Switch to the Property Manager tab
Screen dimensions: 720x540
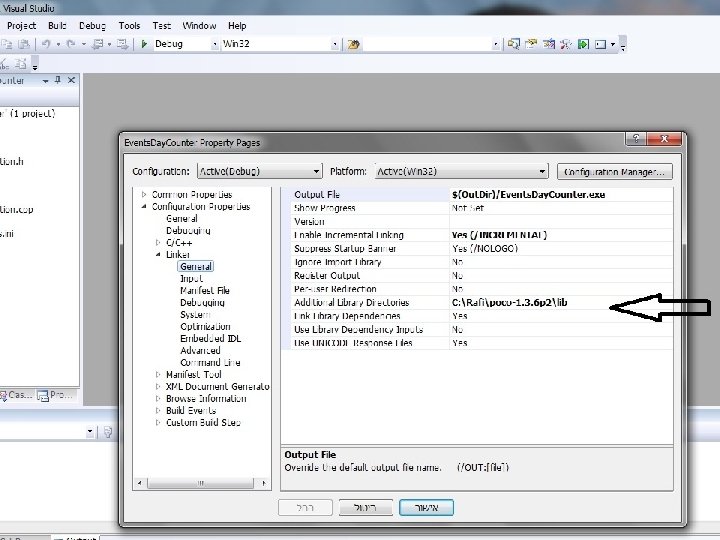(57, 395)
